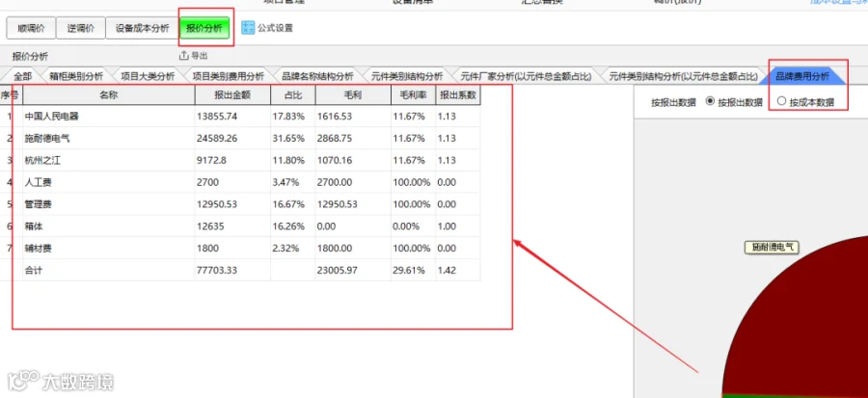Click the 报出金额 column header
868x398 pixels.
pos(232,95)
